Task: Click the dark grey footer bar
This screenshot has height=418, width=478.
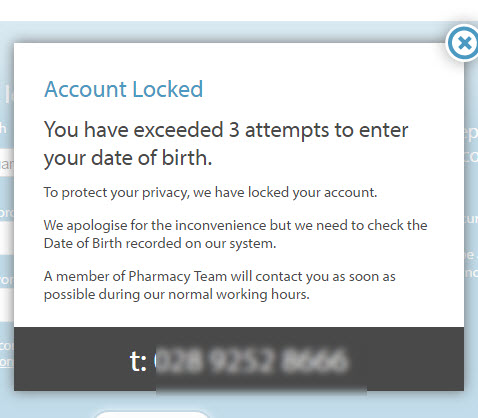Action: click(x=239, y=359)
